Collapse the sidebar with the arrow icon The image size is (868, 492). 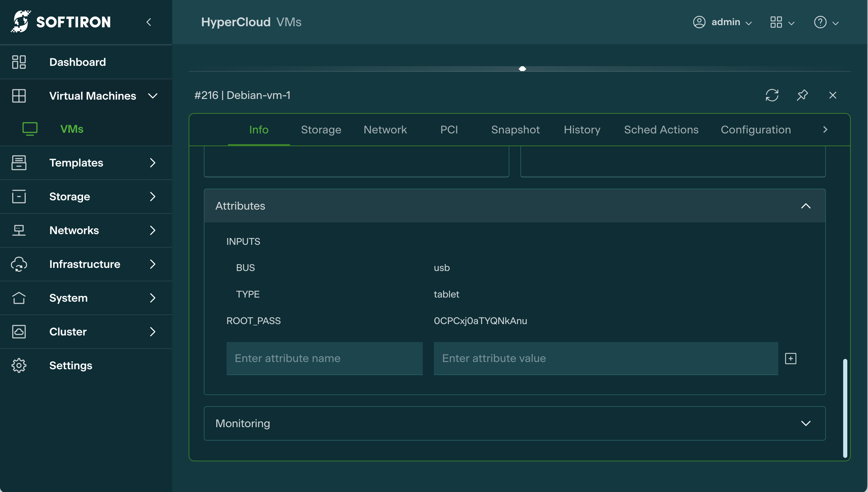pos(149,22)
